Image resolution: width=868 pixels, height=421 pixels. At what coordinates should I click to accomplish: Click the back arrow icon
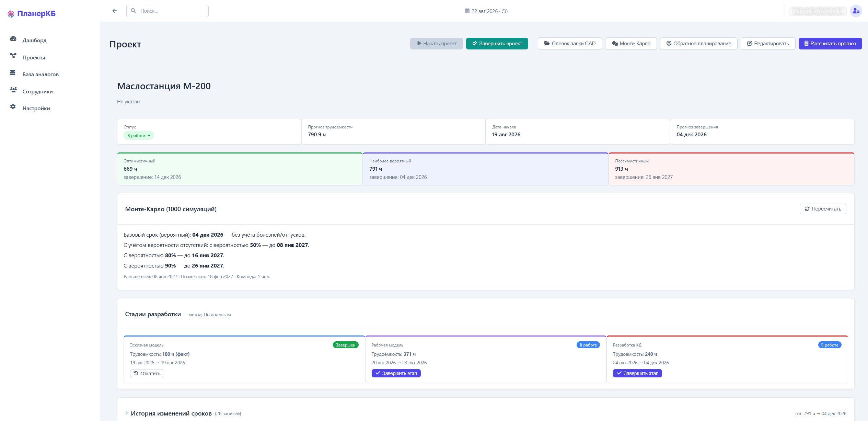115,11
